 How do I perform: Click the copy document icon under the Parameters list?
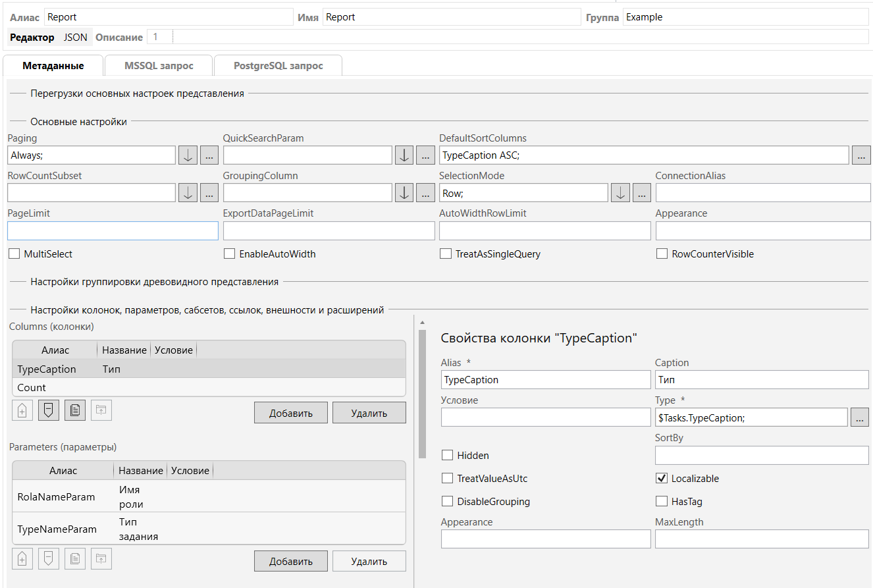click(x=75, y=559)
